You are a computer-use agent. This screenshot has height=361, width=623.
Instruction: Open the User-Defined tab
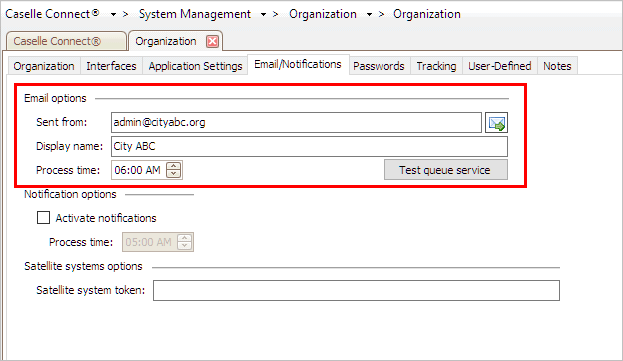tap(499, 66)
